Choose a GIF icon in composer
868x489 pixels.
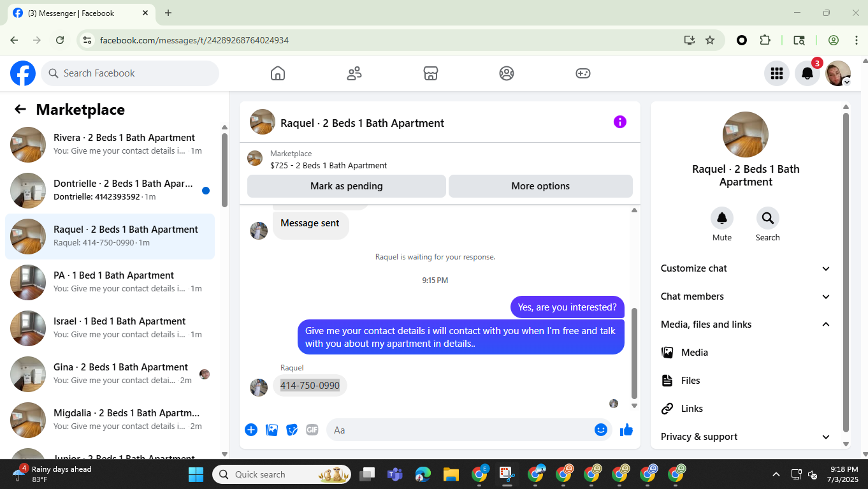pyautogui.click(x=312, y=430)
